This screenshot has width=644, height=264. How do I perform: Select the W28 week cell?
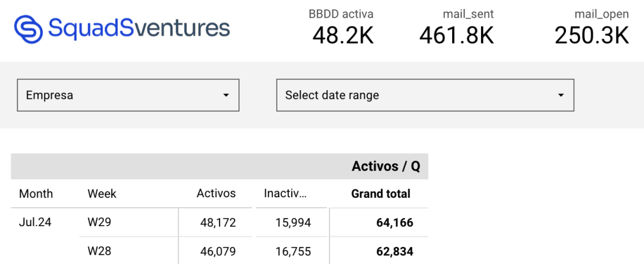coord(99,251)
